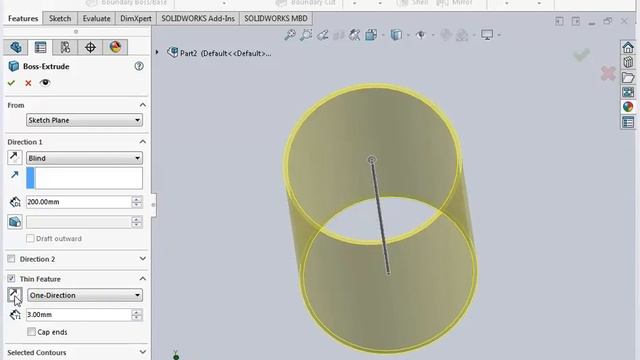The image size is (640, 360).
Task: Adjust the 3.00mm thickness spinner arrows
Action: [x=137, y=315]
